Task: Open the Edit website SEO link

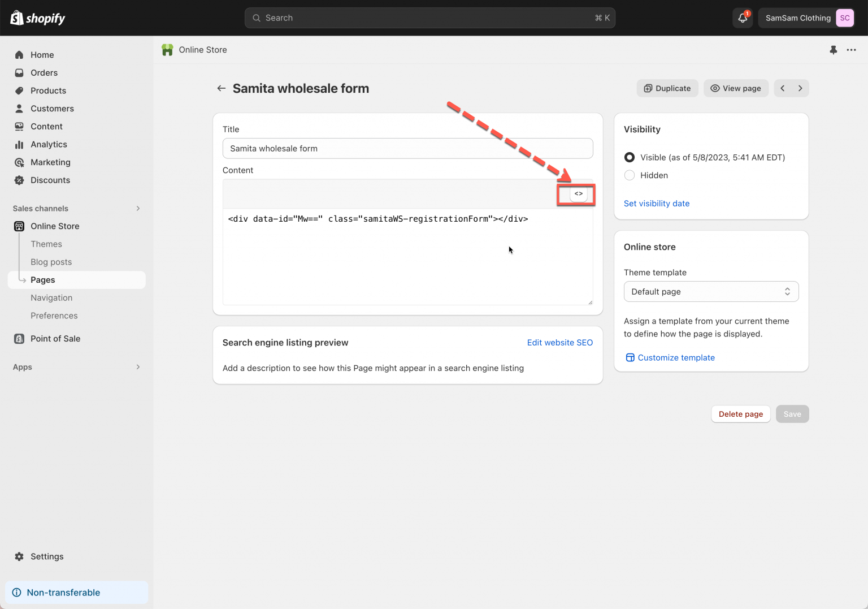Action: click(559, 343)
